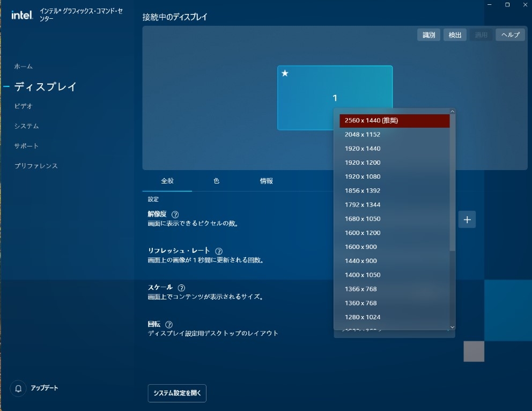Switch to the 情報 tab
The image size is (532, 411).
[x=267, y=181]
